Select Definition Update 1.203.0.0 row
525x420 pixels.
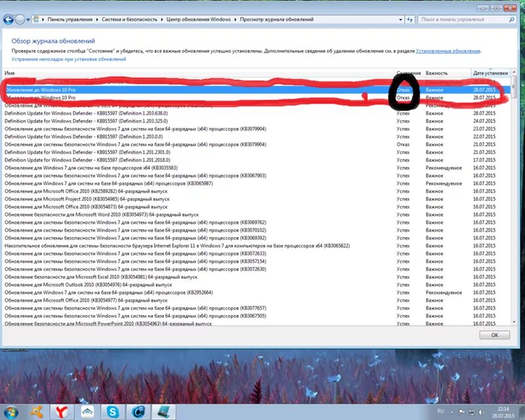(257, 136)
